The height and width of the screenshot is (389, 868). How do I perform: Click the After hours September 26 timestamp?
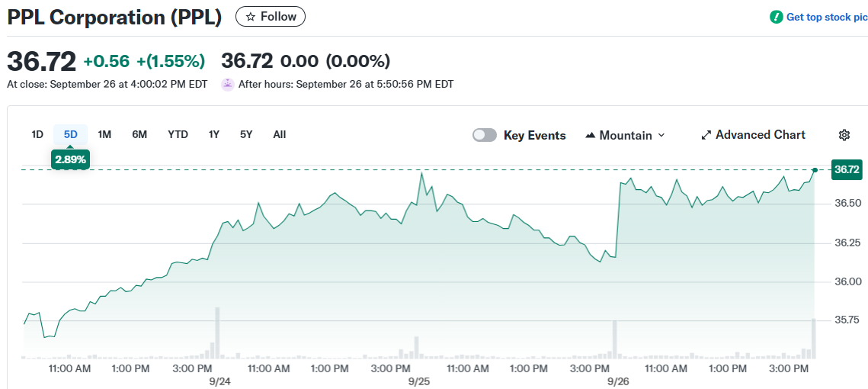[346, 85]
